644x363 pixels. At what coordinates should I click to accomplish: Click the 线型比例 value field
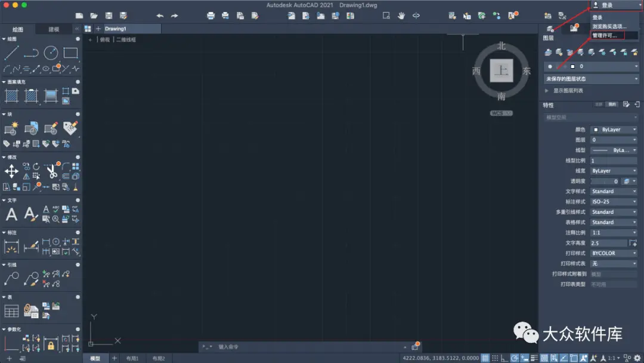pyautogui.click(x=614, y=161)
